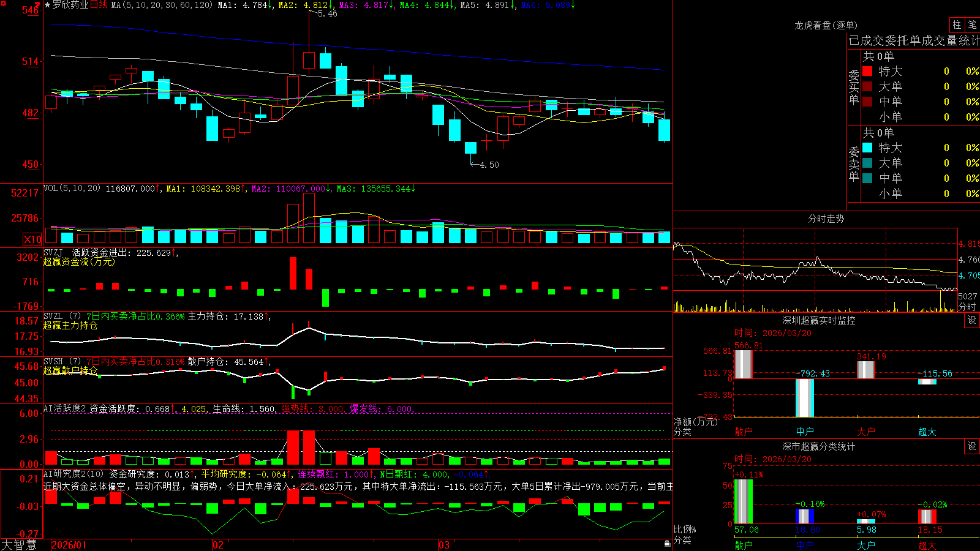Click MA(5,10,20,30,60,120) parameter label
This screenshot has height=551, width=980.
[x=162, y=5]
